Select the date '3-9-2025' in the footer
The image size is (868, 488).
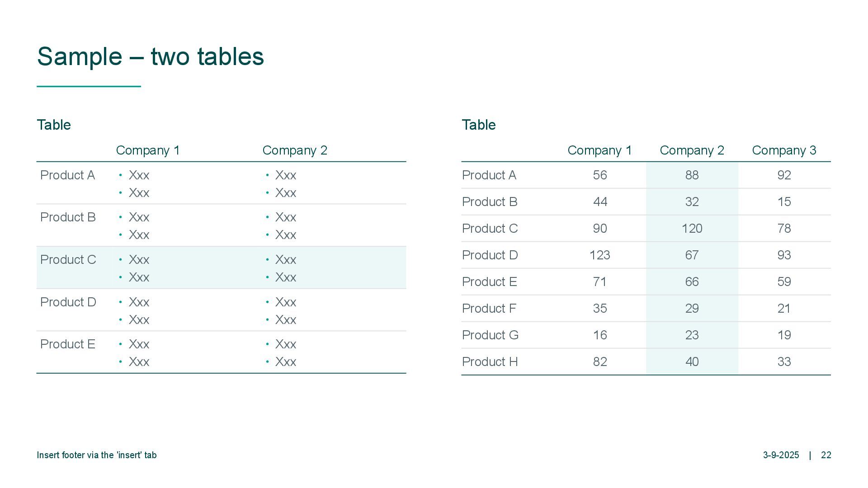(x=781, y=455)
